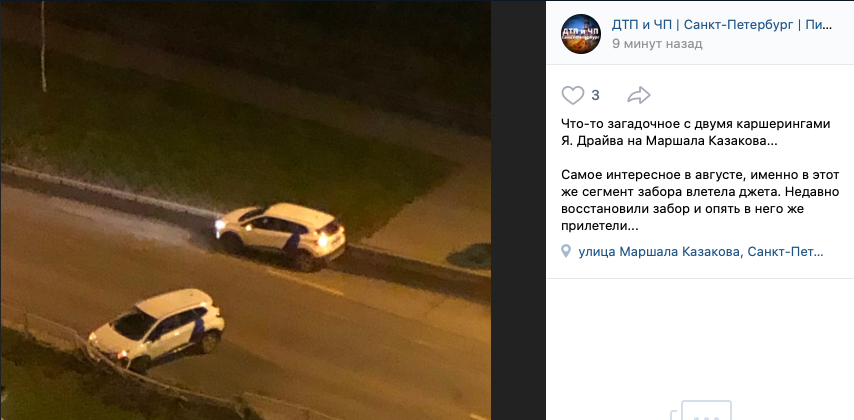This screenshot has width=854, height=420.
Task: Share the post using the arrow icon
Action: click(x=639, y=95)
